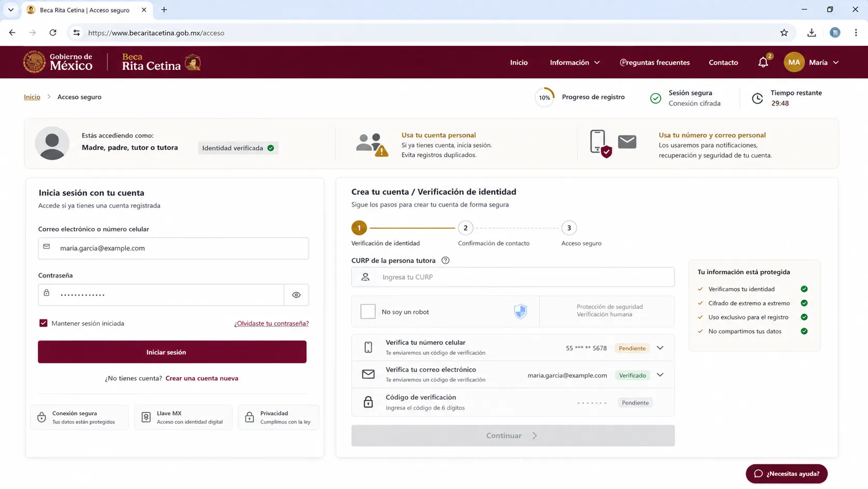
Task: Click the CURP help question mark icon
Action: tap(445, 260)
